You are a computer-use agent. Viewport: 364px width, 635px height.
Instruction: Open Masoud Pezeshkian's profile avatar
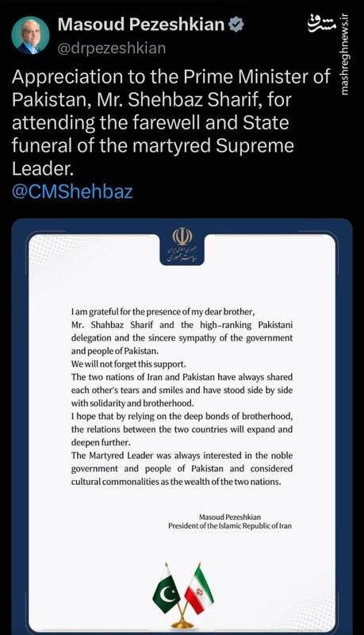[30, 35]
